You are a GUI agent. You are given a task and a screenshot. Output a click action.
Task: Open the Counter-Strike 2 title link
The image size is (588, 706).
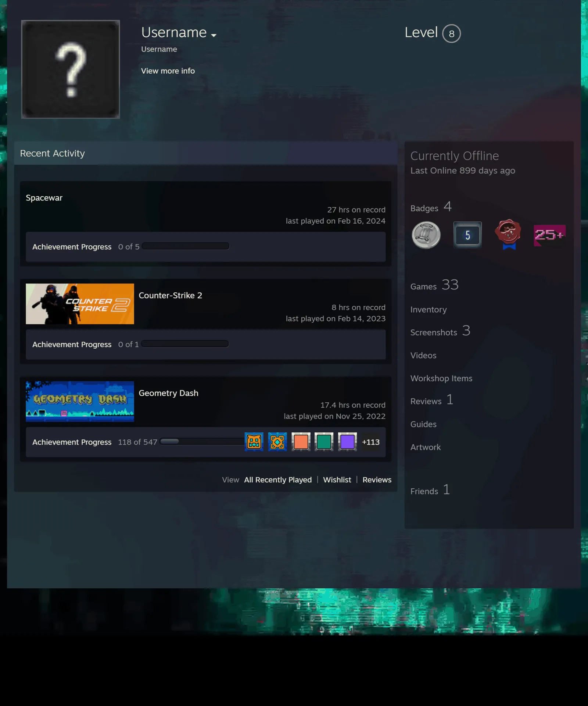pos(170,295)
